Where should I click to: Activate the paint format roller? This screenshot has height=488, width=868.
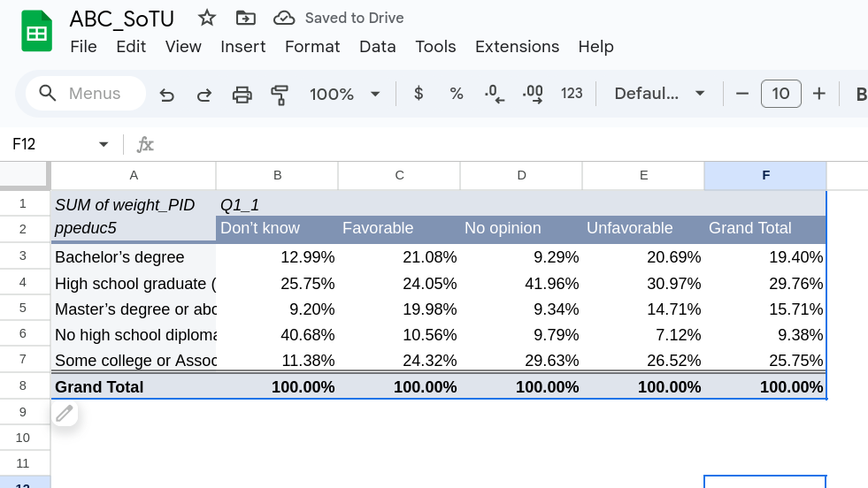280,94
